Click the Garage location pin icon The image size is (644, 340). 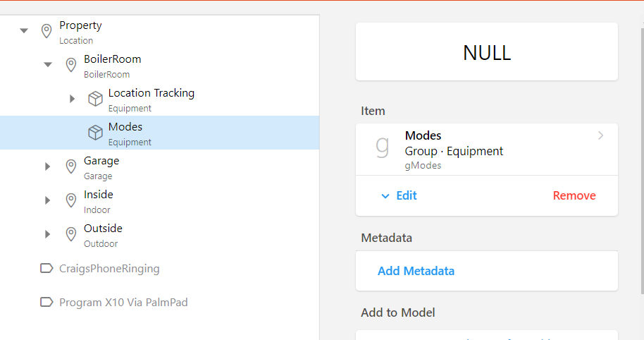coord(71,166)
